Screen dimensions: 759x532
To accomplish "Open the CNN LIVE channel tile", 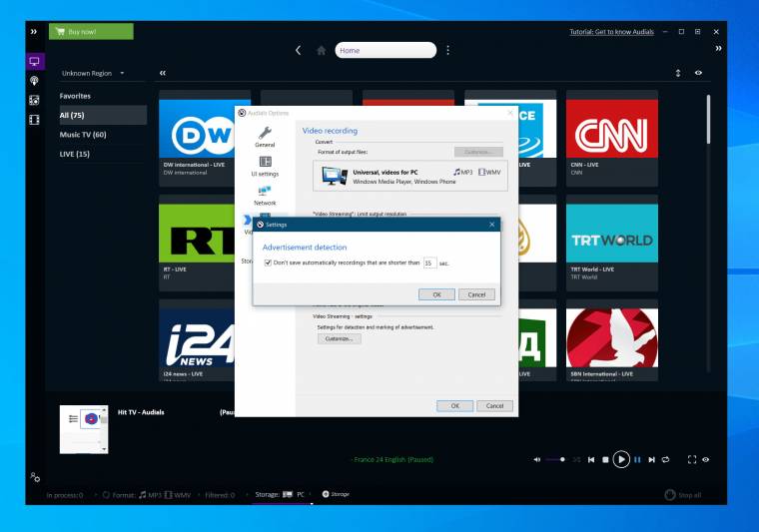I will (x=612, y=138).
